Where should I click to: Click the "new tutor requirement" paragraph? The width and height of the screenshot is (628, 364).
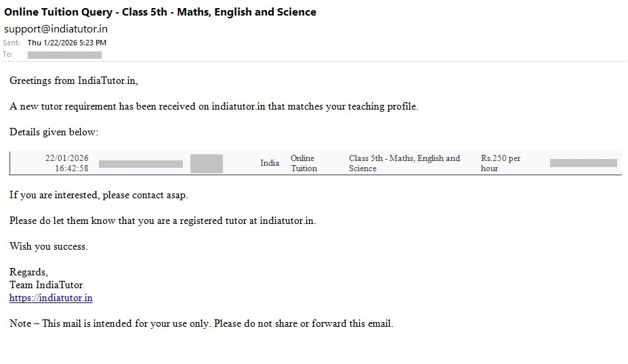tap(213, 106)
